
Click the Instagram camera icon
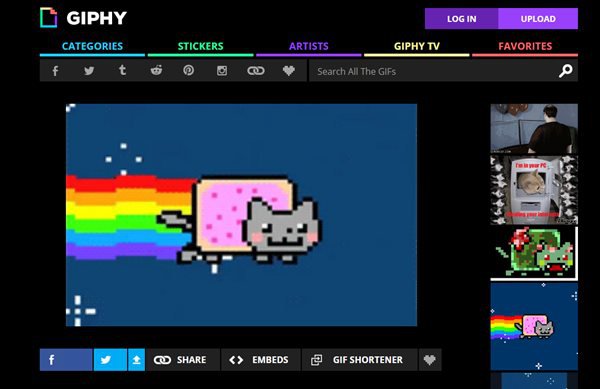coord(222,71)
